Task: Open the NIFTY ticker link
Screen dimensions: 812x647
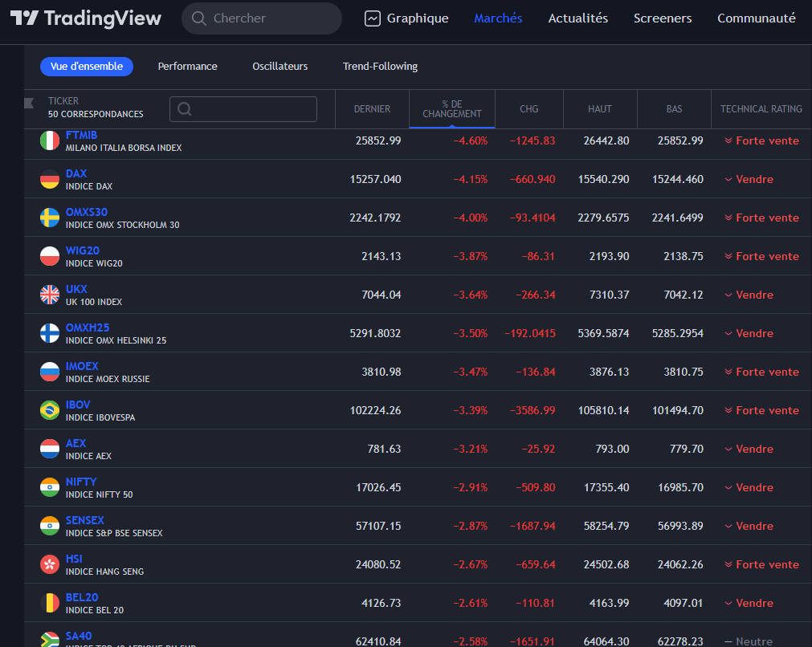Action: 81,482
